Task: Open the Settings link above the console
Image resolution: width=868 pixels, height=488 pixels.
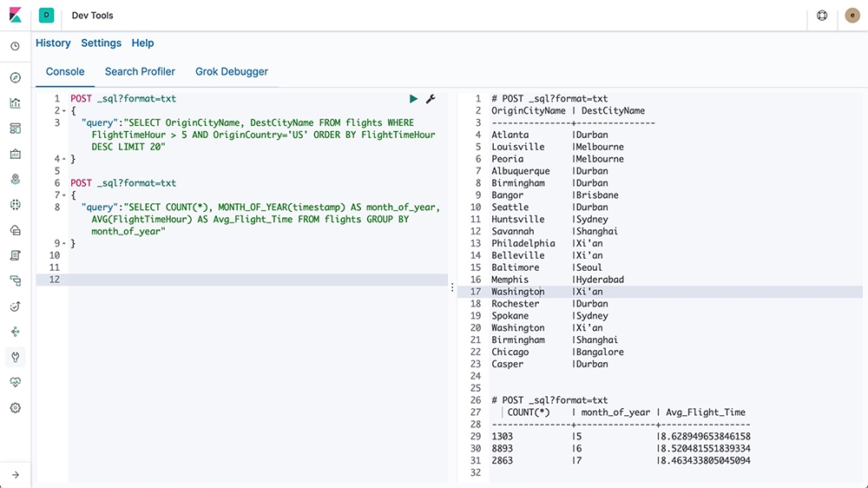Action: point(101,43)
